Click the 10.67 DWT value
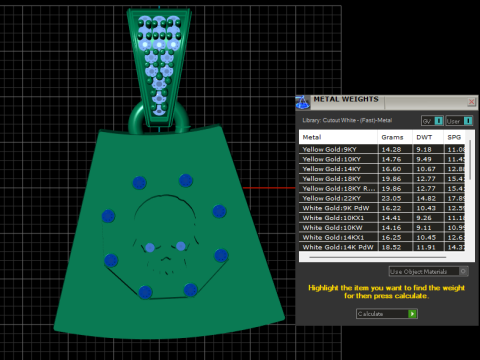480x360 pixels. (x=426, y=169)
